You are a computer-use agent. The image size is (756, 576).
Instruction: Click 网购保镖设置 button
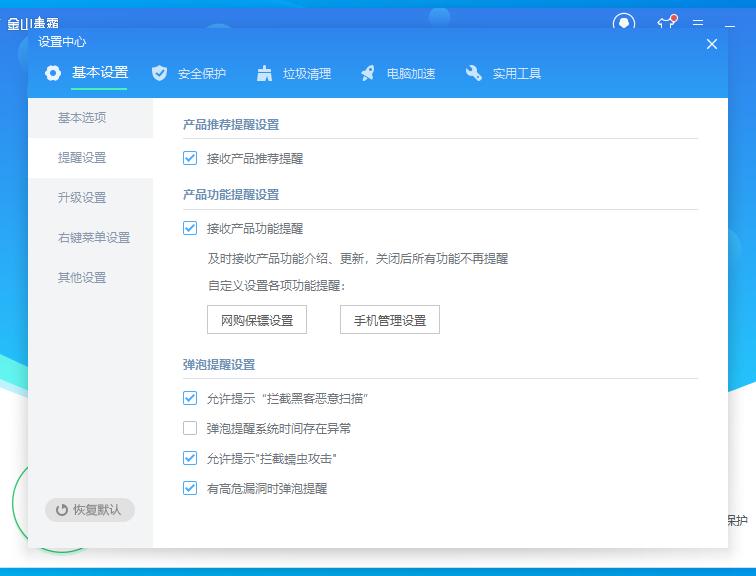click(x=257, y=320)
